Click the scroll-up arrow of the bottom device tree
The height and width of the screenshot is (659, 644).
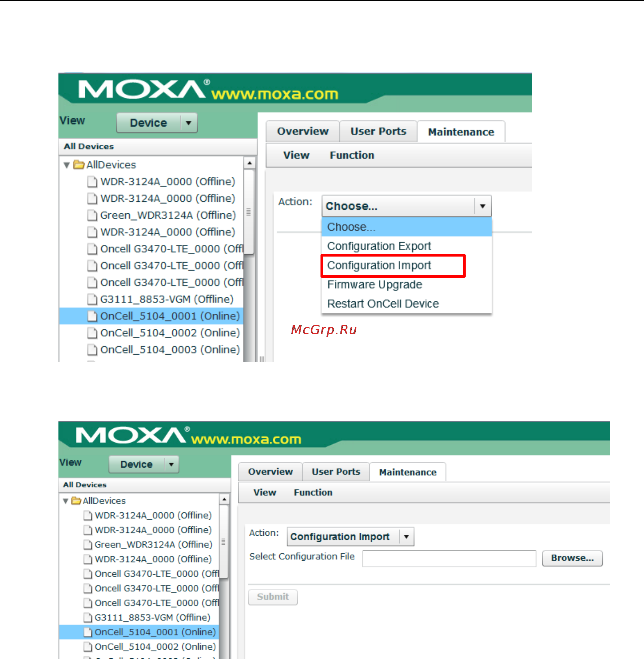pos(224,499)
